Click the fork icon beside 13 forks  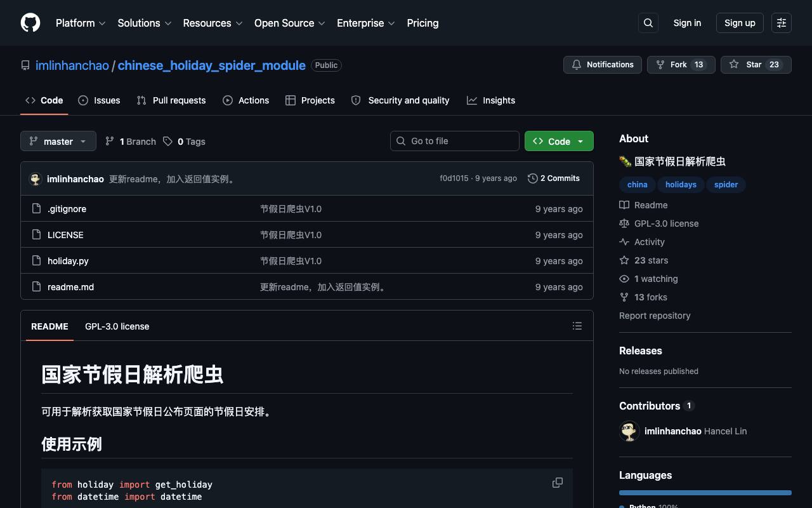624,297
